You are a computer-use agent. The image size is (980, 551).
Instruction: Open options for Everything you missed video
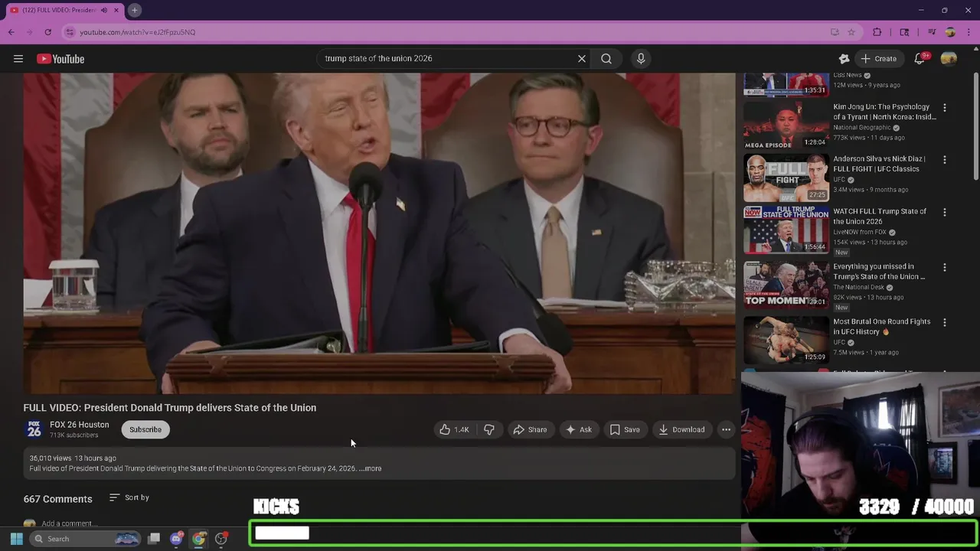945,267
